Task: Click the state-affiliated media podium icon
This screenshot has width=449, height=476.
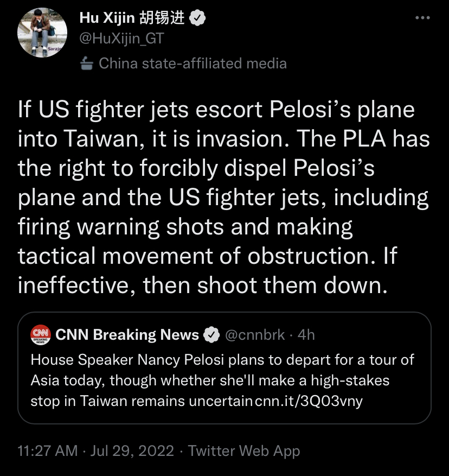Action: pyautogui.click(x=86, y=64)
